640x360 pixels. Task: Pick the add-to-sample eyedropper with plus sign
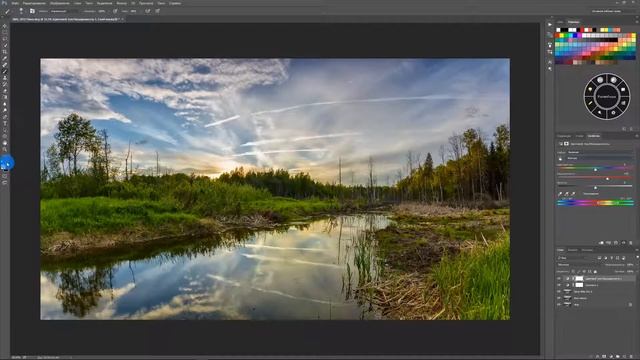(567, 194)
